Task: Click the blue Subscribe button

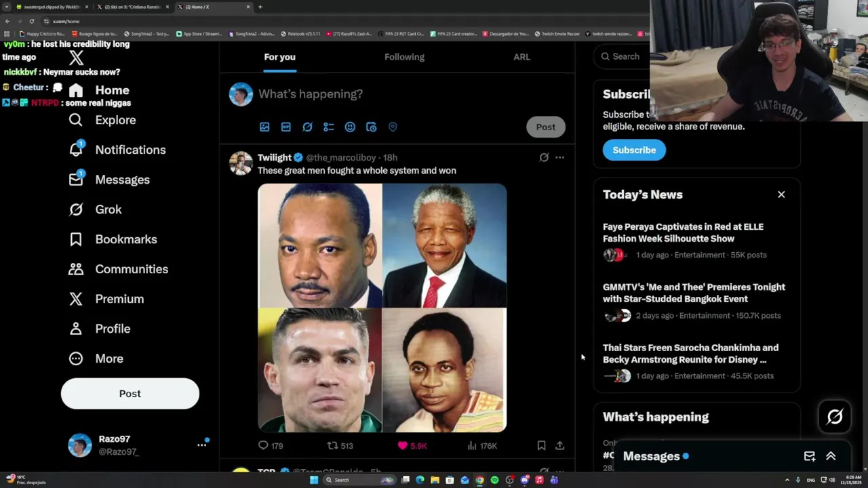Action: pos(634,150)
